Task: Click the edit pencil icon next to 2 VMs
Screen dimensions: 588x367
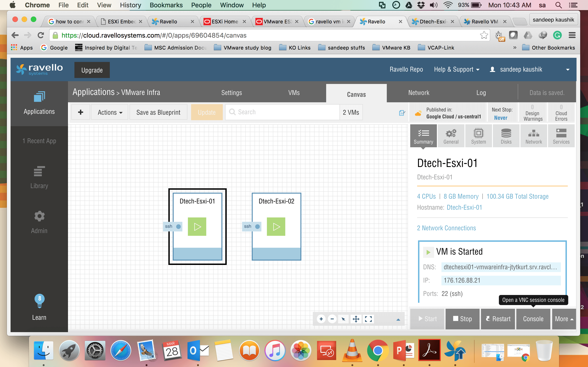Action: tap(401, 112)
